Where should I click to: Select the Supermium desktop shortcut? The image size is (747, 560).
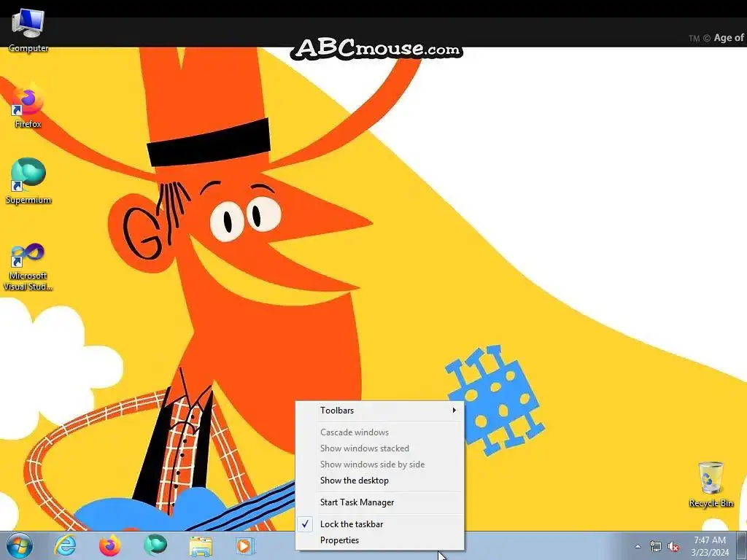point(28,181)
